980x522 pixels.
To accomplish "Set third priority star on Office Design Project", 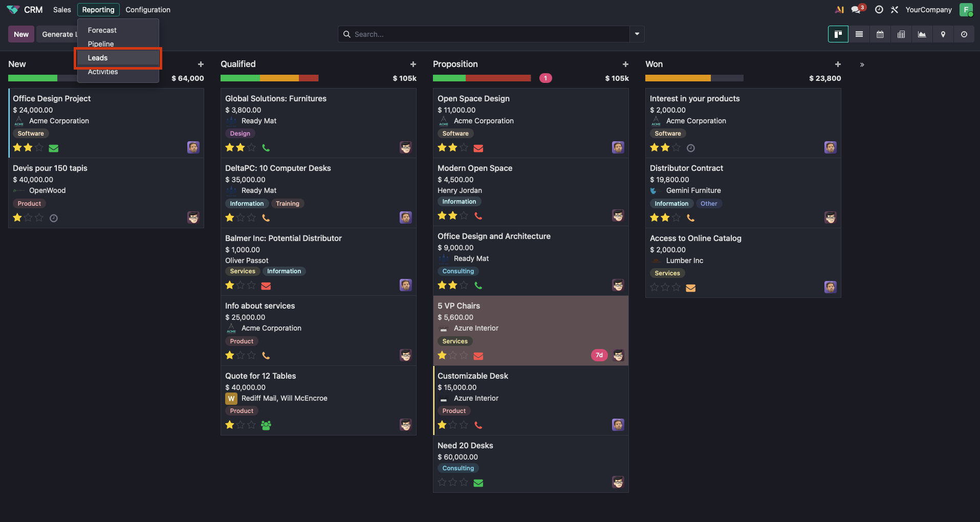I will pos(39,148).
